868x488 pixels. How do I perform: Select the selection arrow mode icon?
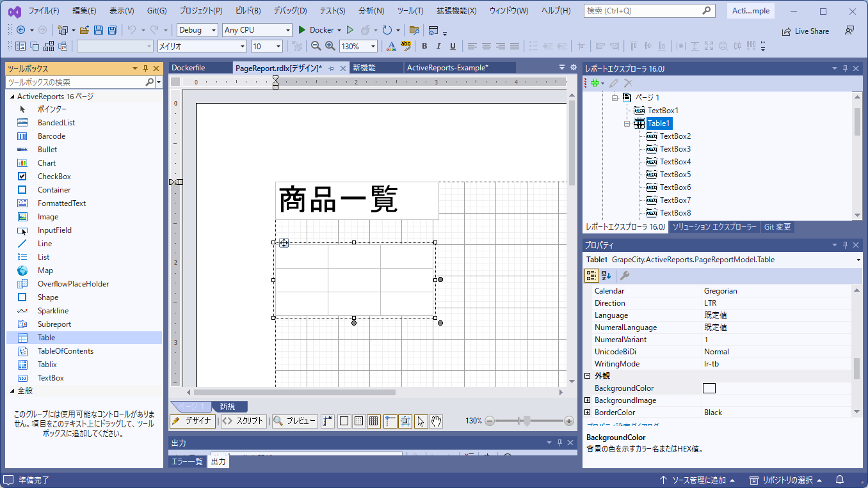pos(421,421)
